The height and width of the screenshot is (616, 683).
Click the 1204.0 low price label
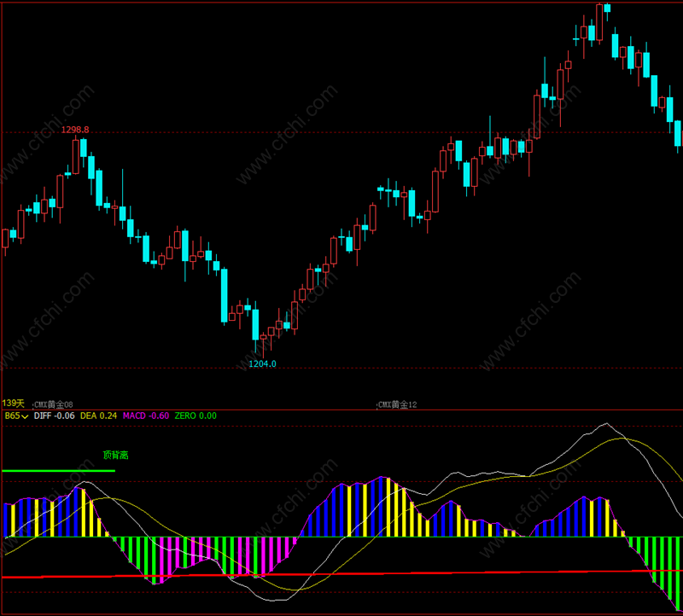[x=262, y=364]
